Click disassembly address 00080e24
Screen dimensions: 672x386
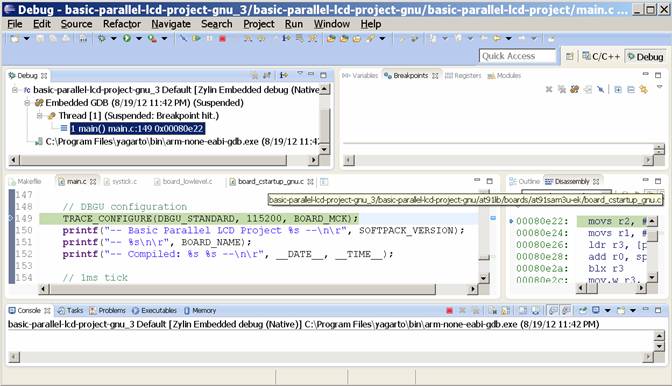point(542,233)
